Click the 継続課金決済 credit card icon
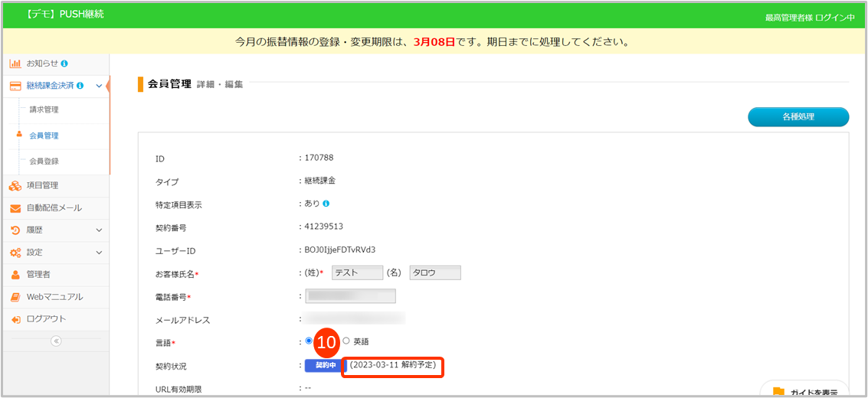 15,86
